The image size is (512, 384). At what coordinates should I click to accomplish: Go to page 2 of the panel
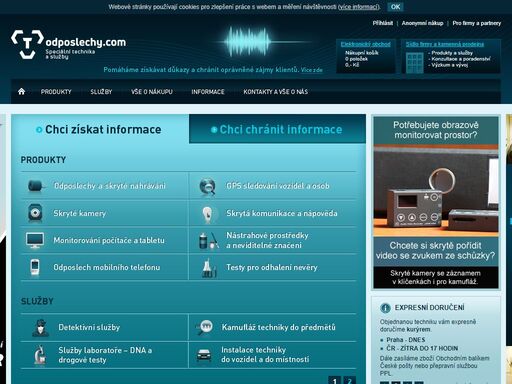(x=349, y=380)
